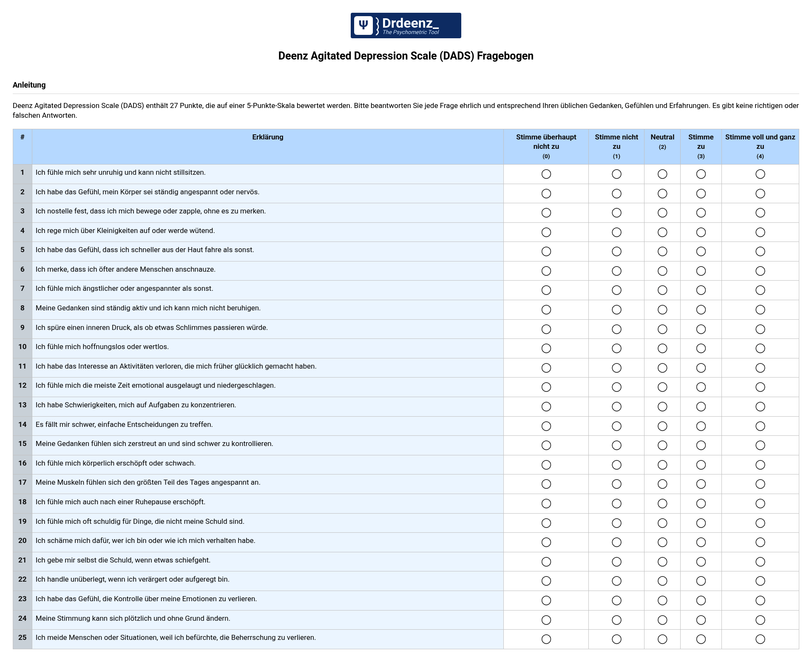Choose 'Stimme zu' (3) for question 1
812x662 pixels.
701,174
